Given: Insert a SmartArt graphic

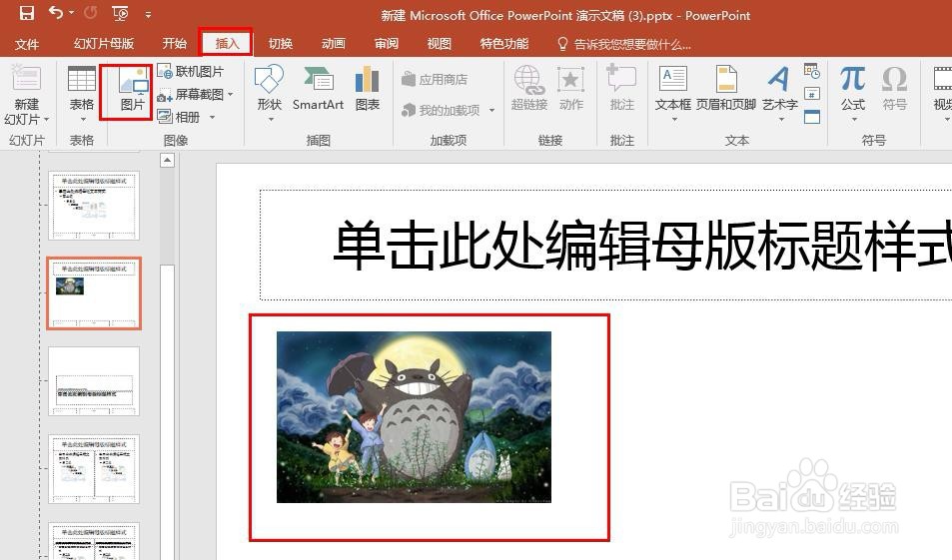Looking at the screenshot, I should click(318, 89).
